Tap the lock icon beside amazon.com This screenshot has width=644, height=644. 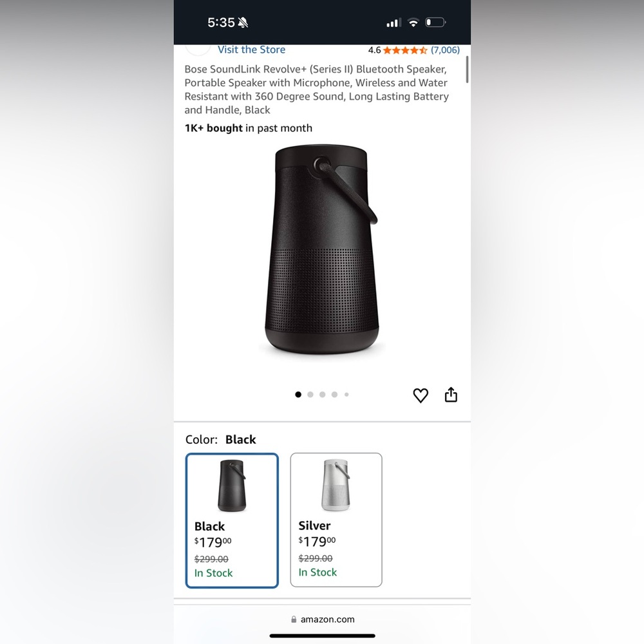[x=294, y=619]
